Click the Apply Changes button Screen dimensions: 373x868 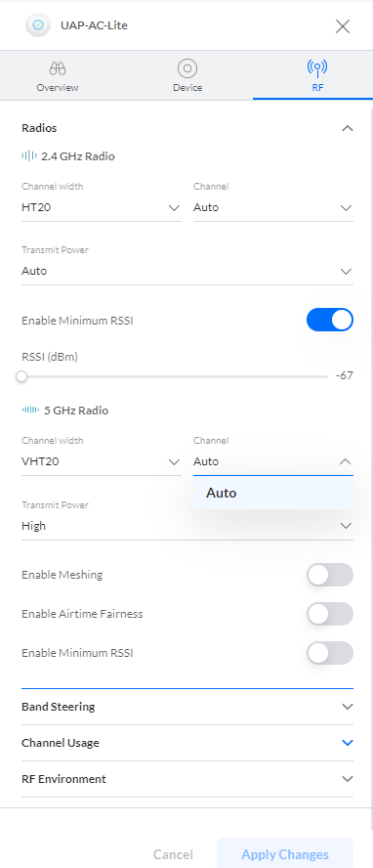tap(285, 854)
